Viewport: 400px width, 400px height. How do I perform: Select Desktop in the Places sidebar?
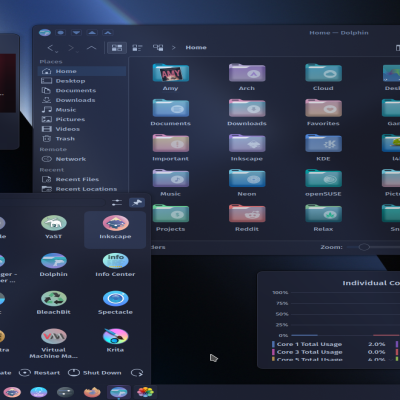[82, 81]
